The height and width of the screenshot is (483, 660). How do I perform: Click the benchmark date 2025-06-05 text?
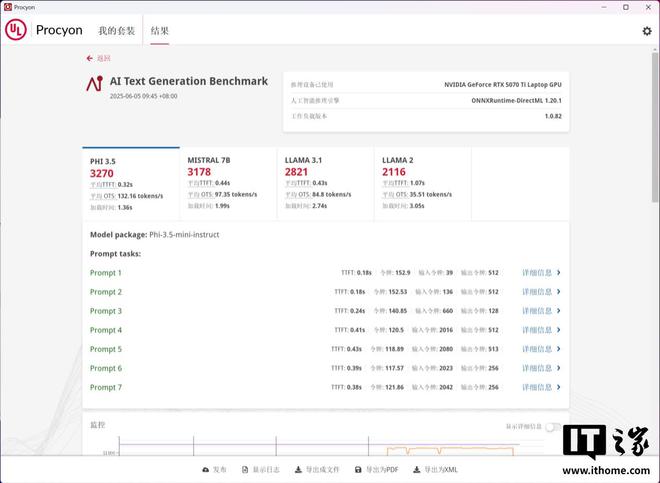[144, 96]
